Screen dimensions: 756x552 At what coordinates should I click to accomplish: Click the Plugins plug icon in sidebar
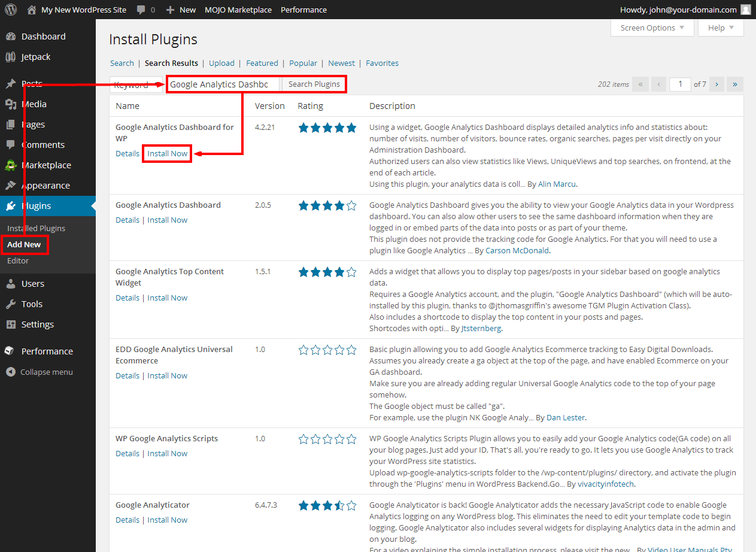pyautogui.click(x=11, y=206)
